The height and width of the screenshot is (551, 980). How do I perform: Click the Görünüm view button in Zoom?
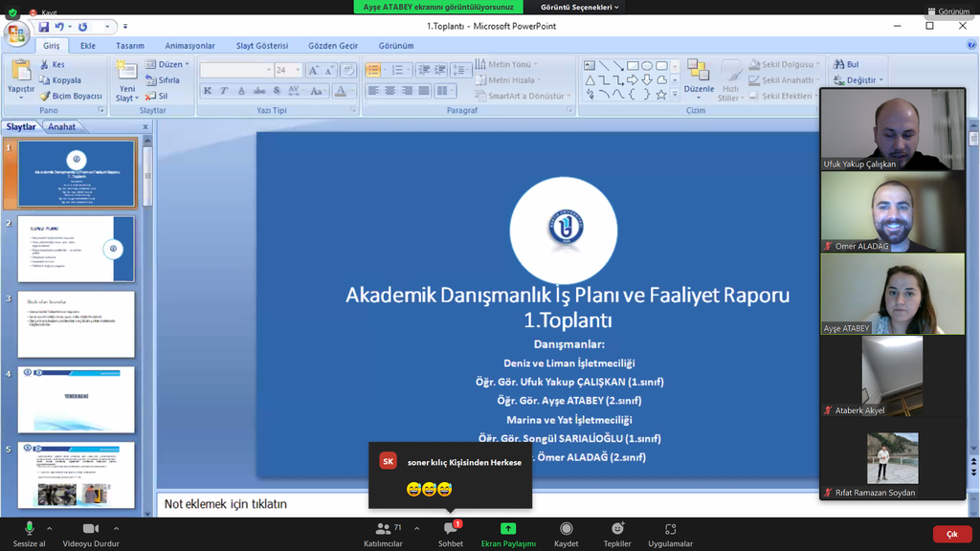pyautogui.click(x=948, y=11)
